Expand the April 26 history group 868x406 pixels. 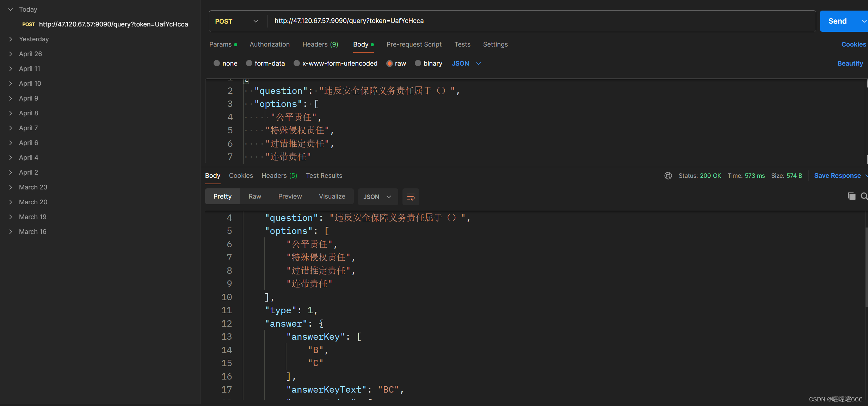click(11, 54)
